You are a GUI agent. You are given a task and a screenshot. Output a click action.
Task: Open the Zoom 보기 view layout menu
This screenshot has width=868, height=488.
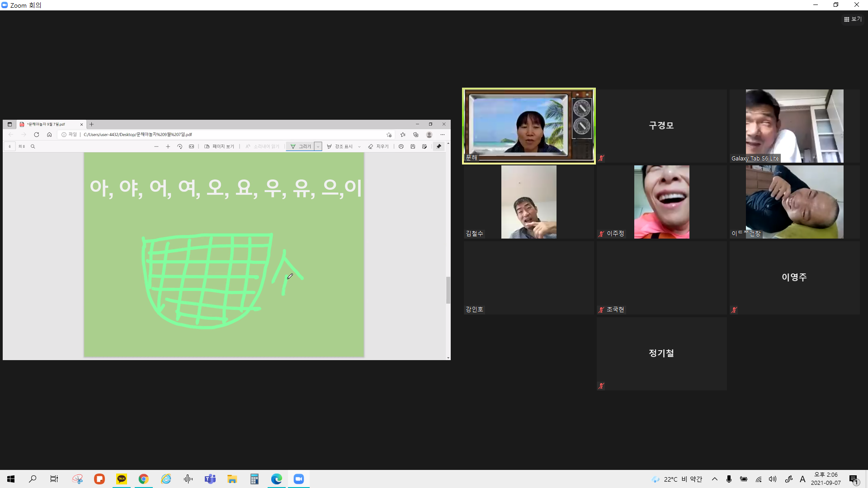[853, 19]
